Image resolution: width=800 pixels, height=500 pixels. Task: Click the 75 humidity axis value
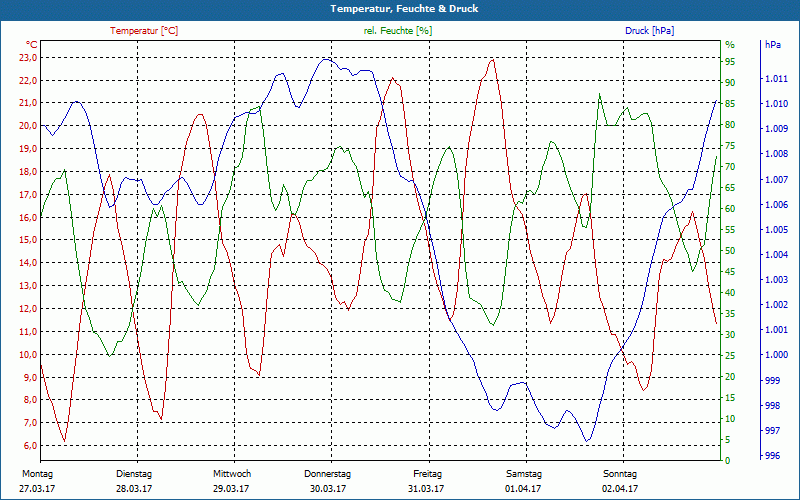[x=730, y=146]
